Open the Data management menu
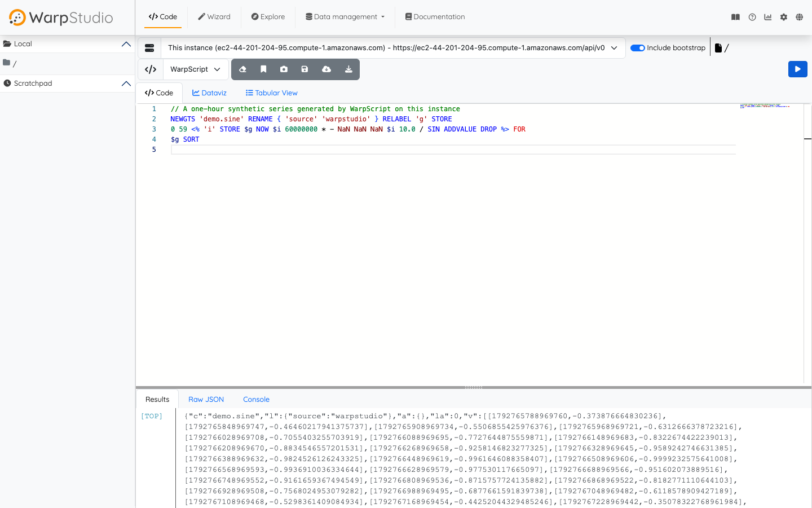812x508 pixels. pyautogui.click(x=345, y=17)
